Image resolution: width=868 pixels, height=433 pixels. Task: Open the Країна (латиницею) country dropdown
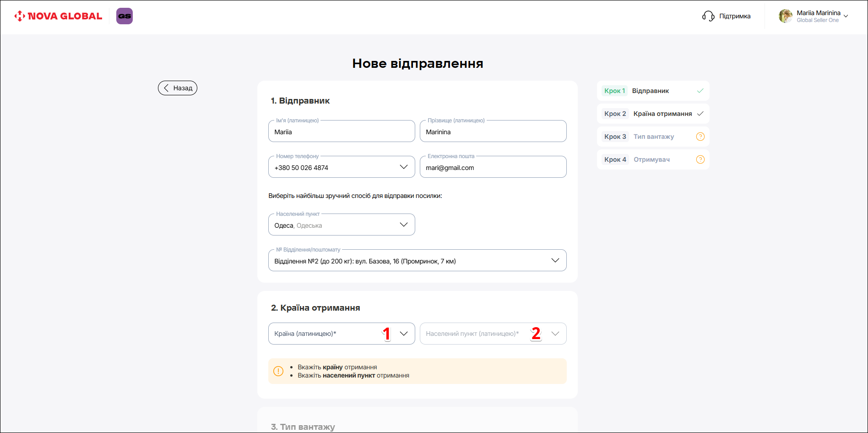tap(403, 334)
